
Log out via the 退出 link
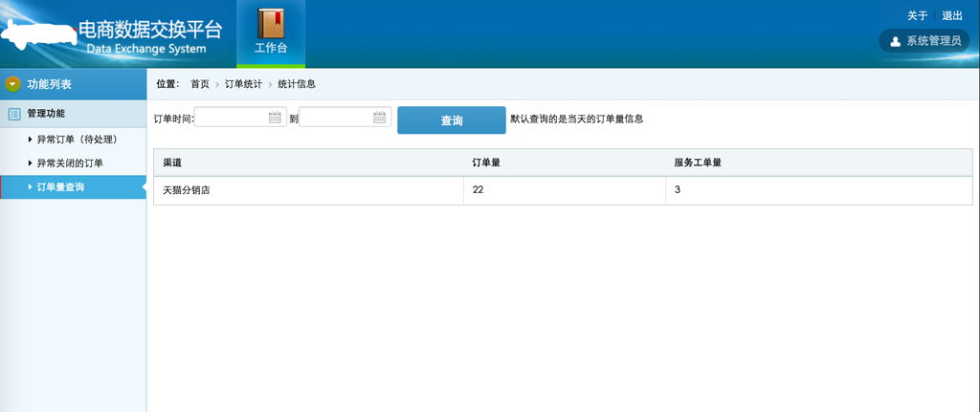pos(952,15)
